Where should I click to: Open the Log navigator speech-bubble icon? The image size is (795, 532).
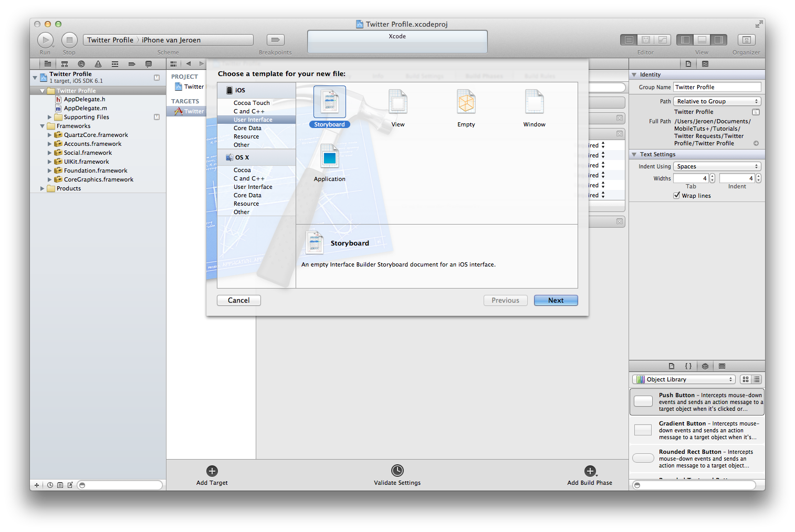[x=149, y=64]
